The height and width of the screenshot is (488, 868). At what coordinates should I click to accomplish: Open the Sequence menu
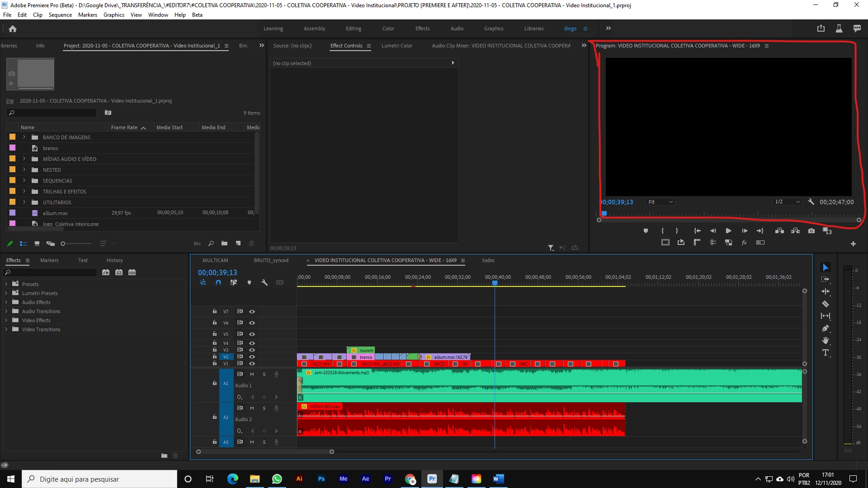pyautogui.click(x=60, y=15)
